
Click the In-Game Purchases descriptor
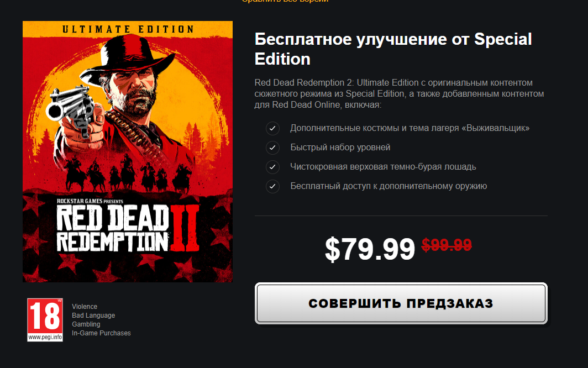(101, 333)
